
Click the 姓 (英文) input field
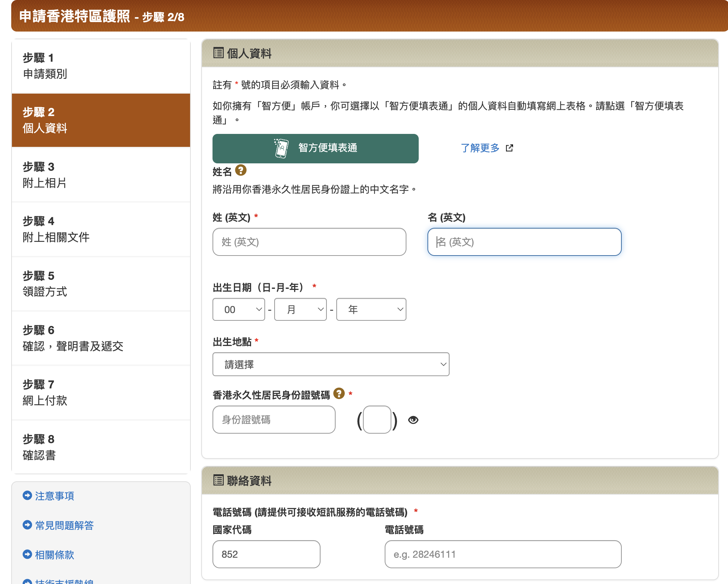point(309,242)
